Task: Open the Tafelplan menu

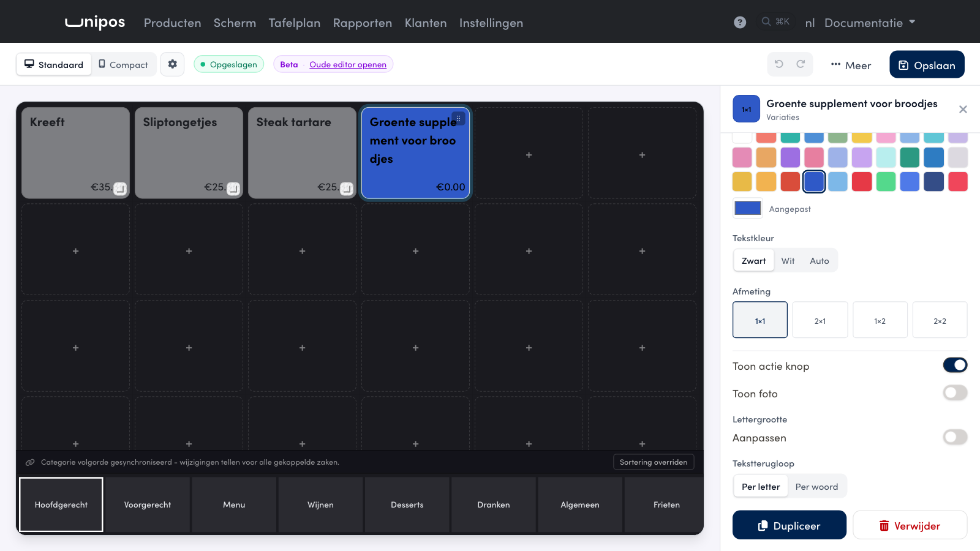Action: pyautogui.click(x=295, y=23)
